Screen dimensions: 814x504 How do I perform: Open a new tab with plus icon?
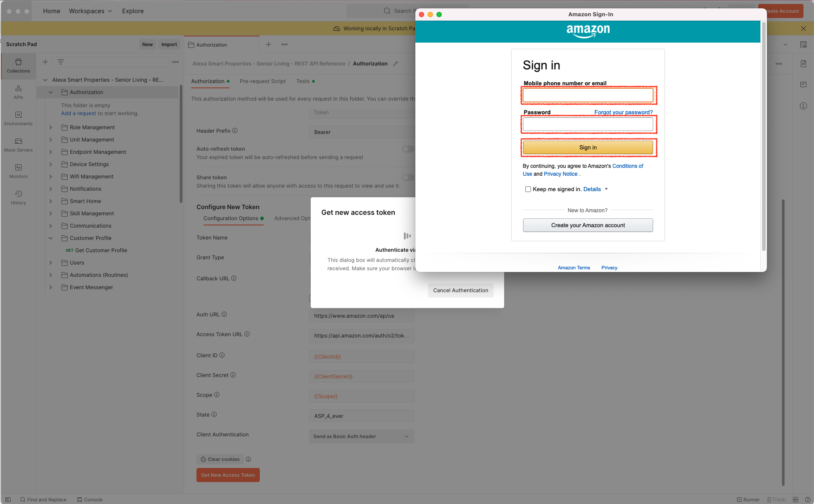[269, 44]
